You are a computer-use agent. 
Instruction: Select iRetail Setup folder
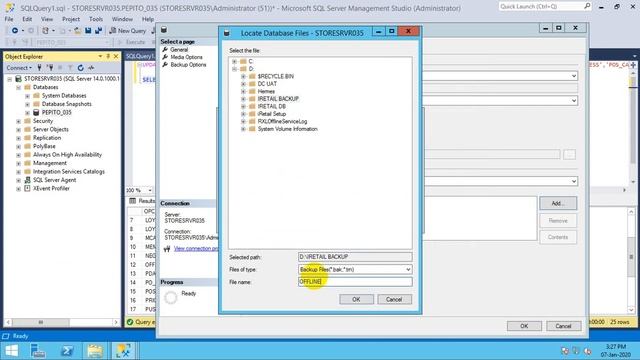point(271,114)
